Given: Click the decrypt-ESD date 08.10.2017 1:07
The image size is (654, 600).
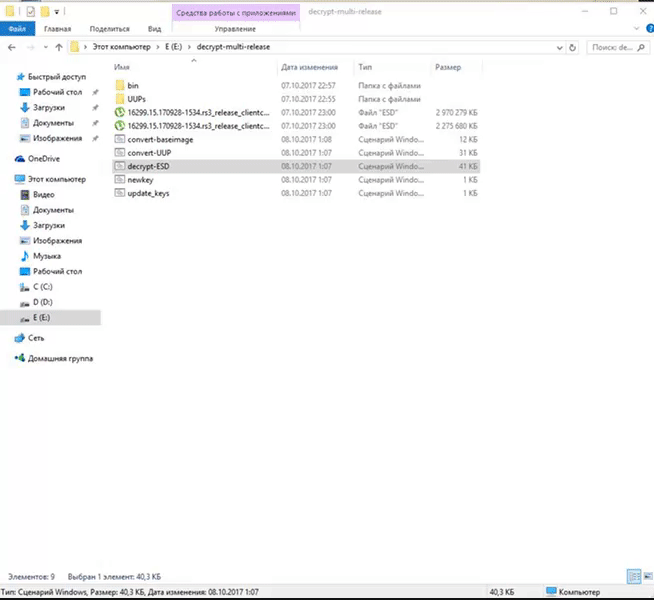Looking at the screenshot, I should 307,166.
